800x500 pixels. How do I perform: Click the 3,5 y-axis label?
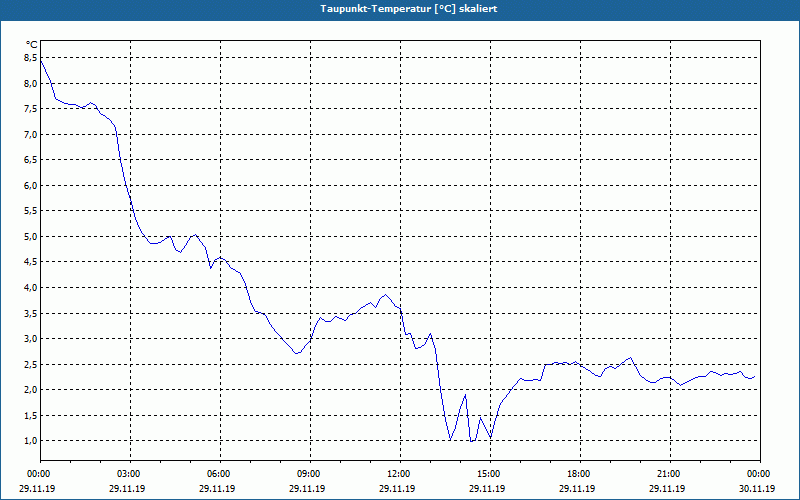coord(31,313)
